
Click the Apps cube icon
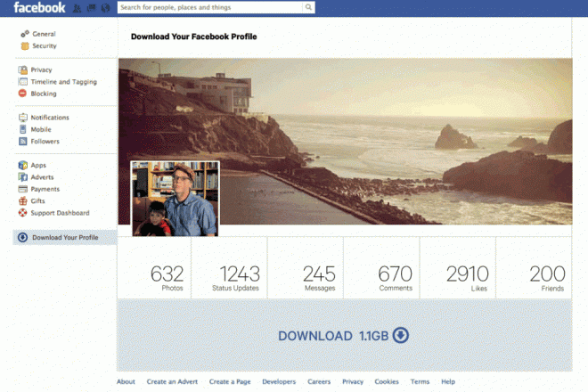click(23, 165)
